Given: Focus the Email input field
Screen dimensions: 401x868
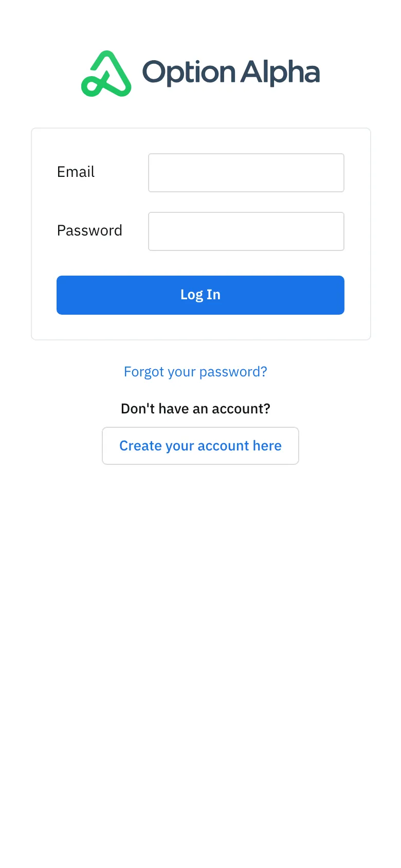Looking at the screenshot, I should [x=246, y=173].
